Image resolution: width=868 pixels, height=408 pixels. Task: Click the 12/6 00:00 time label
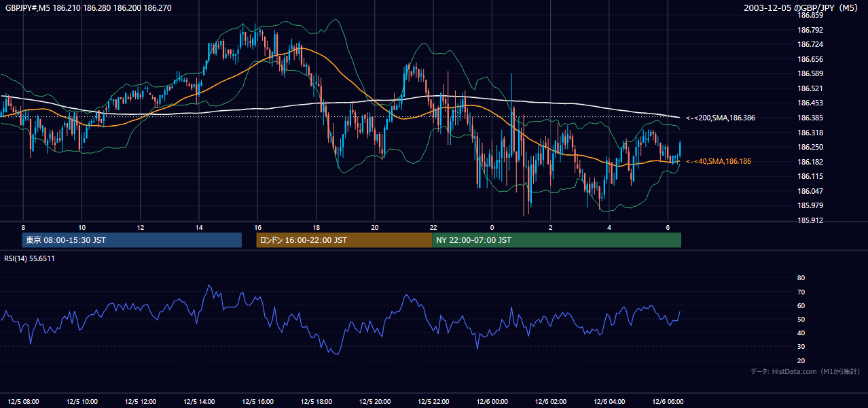point(492,402)
